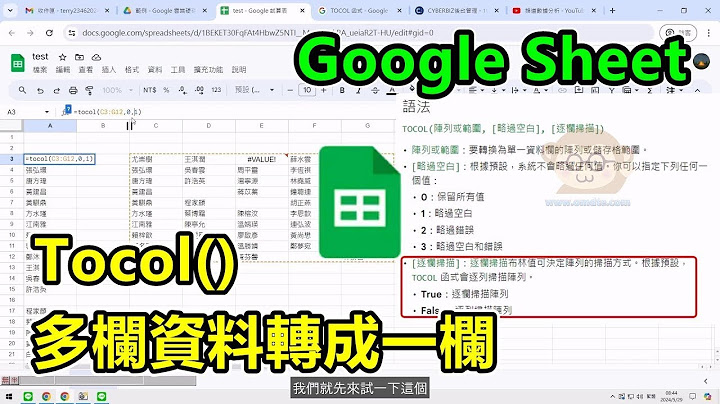Open the filter views dropdown
The height and width of the screenshot is (404, 720).
point(629,90)
